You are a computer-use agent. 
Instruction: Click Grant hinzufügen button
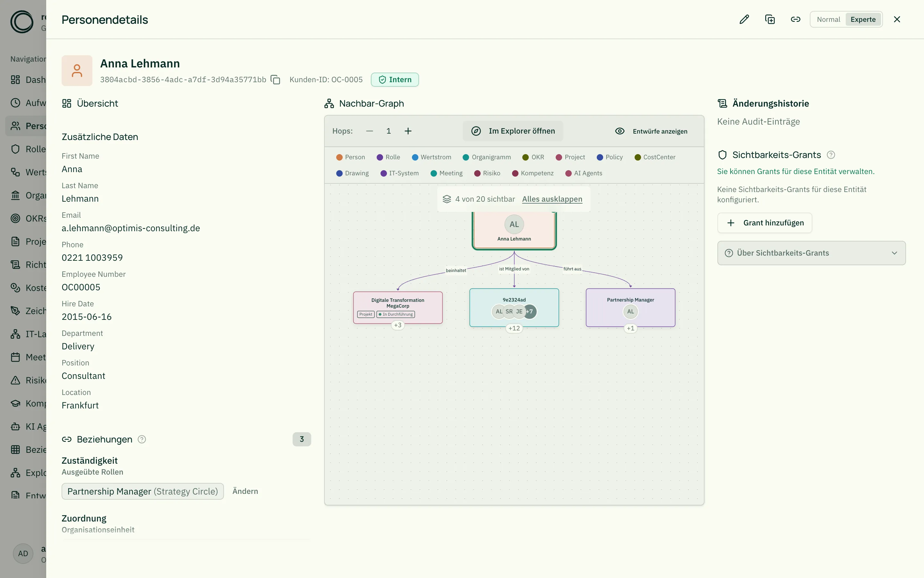coord(765,223)
